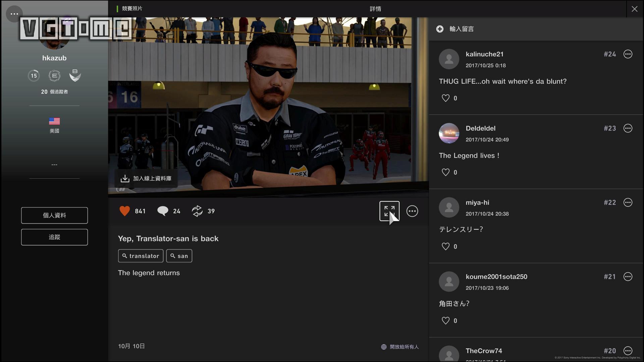This screenshot has height=362, width=644.
Task: Click the 追蹤 follow button
Action: click(54, 237)
